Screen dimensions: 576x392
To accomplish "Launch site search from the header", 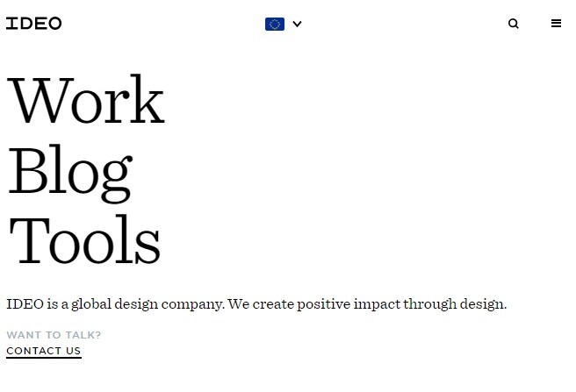I will coord(514,24).
